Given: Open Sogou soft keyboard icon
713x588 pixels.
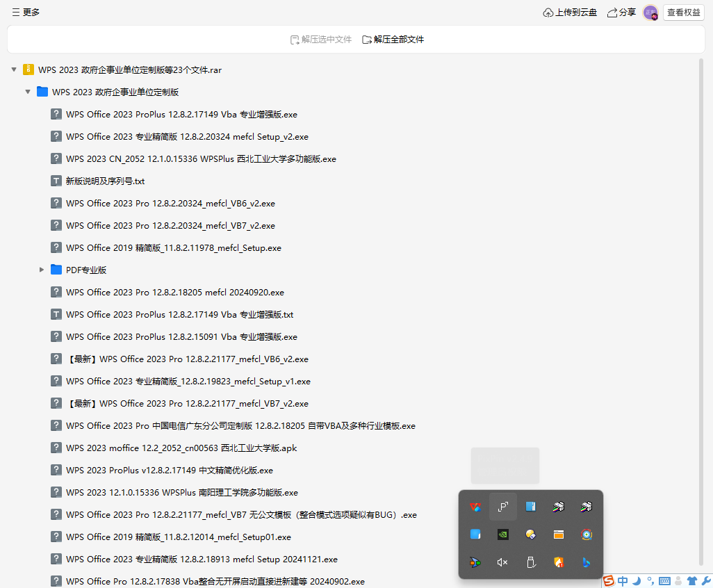Looking at the screenshot, I should click(664, 581).
